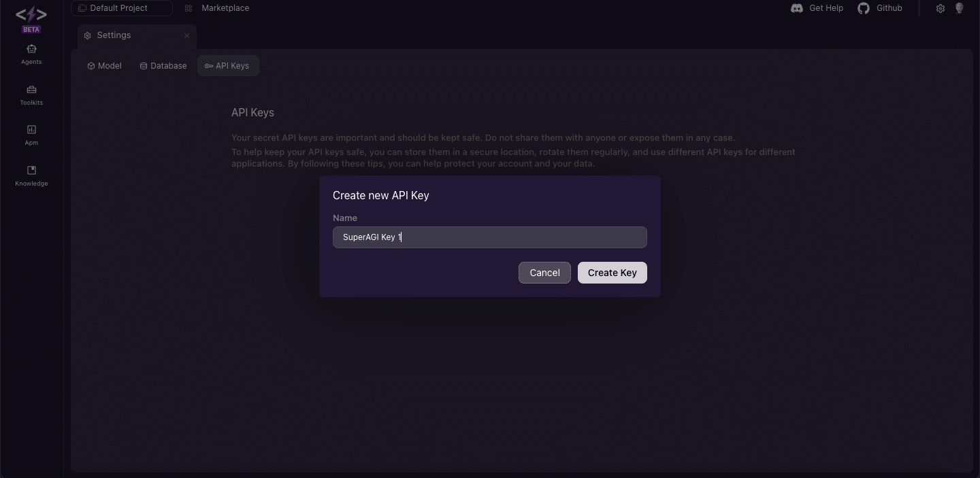Screen dimensions: 980x478
Task: Click the Name input field
Action: (x=489, y=237)
